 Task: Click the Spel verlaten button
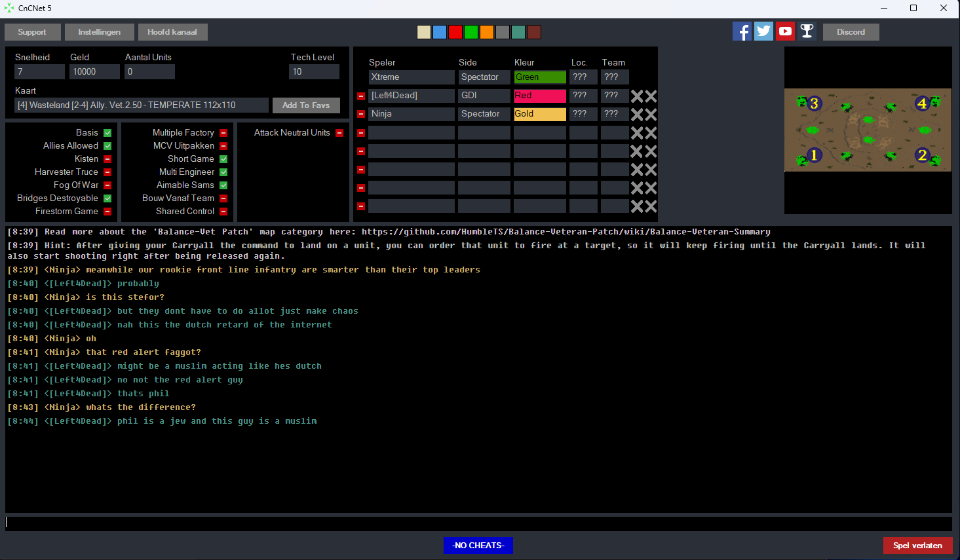pyautogui.click(x=917, y=546)
